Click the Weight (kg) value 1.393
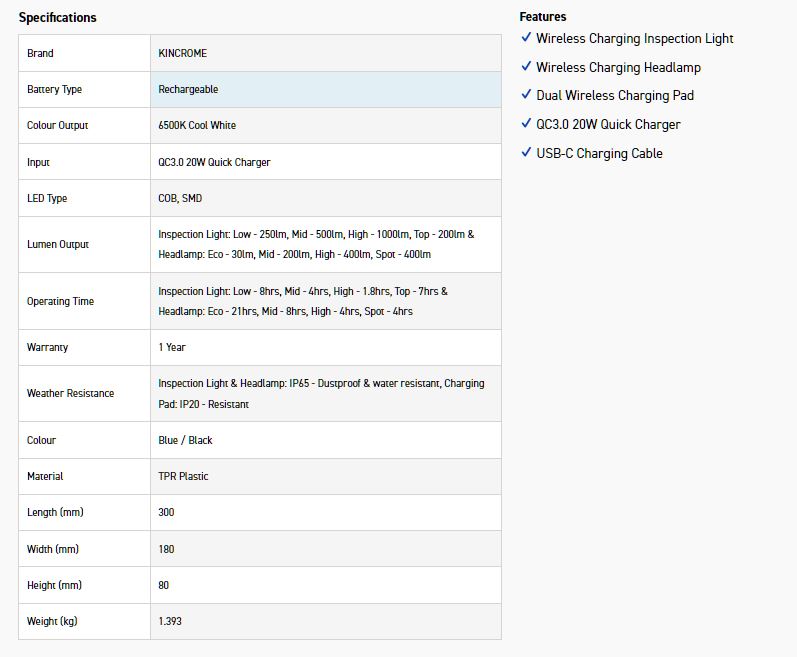797x657 pixels. 170,621
